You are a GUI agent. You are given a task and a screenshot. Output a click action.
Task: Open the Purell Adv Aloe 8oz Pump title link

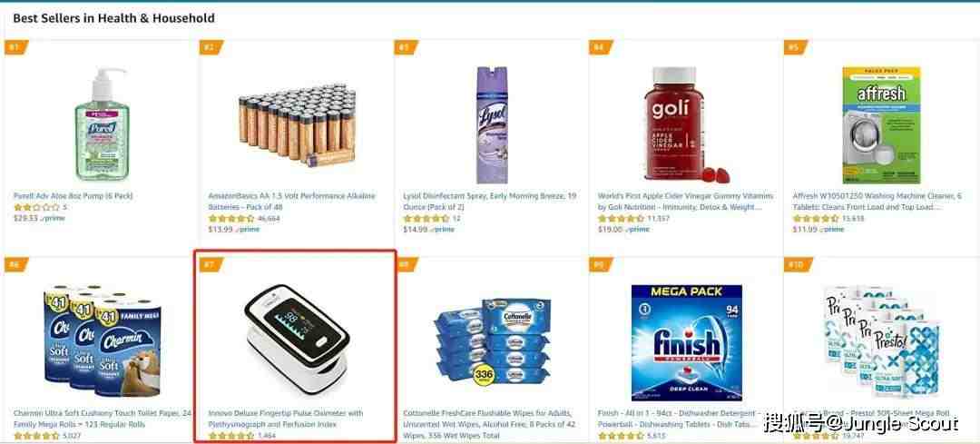pyautogui.click(x=73, y=196)
